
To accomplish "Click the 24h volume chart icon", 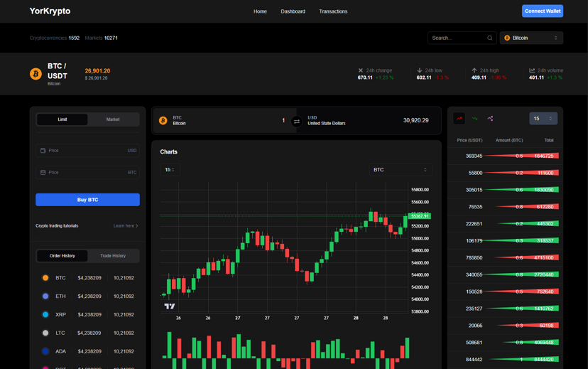I will (x=532, y=70).
